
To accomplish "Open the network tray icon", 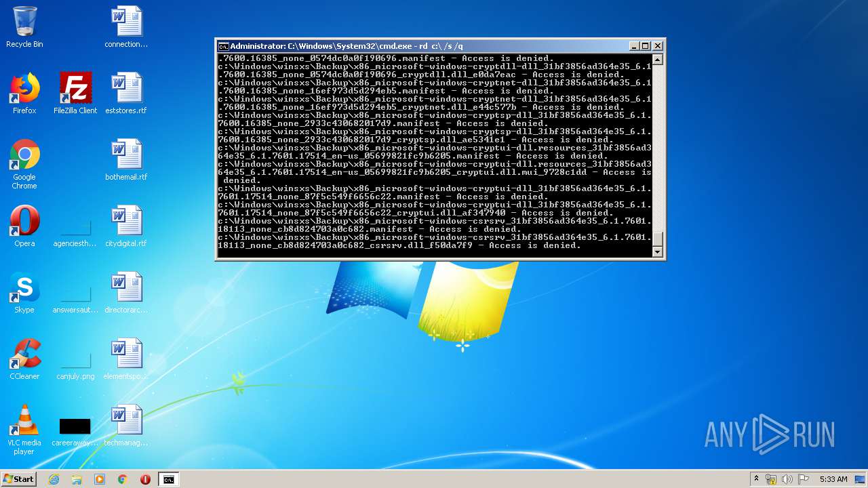I will click(x=771, y=479).
